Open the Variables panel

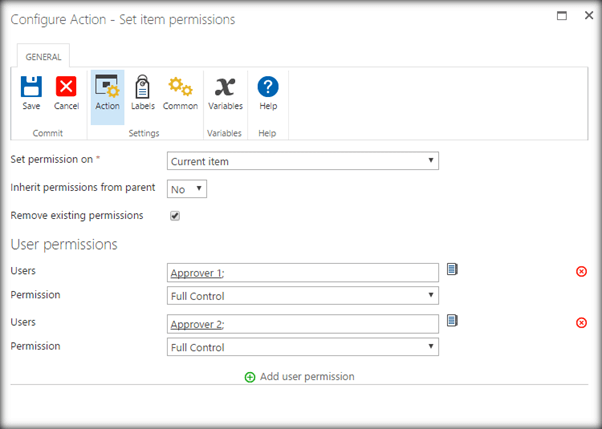[x=225, y=88]
